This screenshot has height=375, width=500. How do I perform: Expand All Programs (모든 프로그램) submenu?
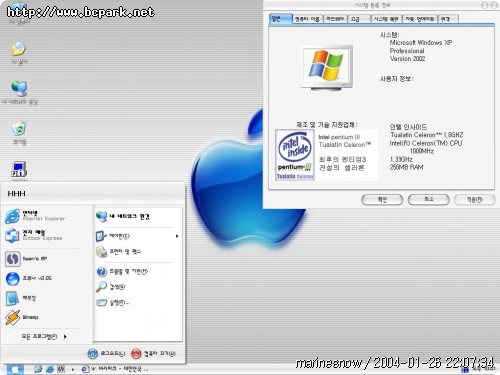43,336
